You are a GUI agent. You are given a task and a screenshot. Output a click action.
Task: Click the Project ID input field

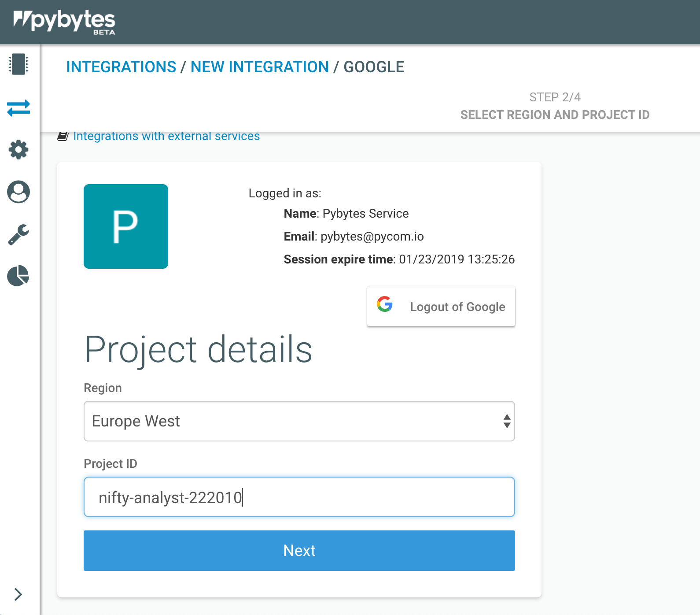click(x=299, y=497)
